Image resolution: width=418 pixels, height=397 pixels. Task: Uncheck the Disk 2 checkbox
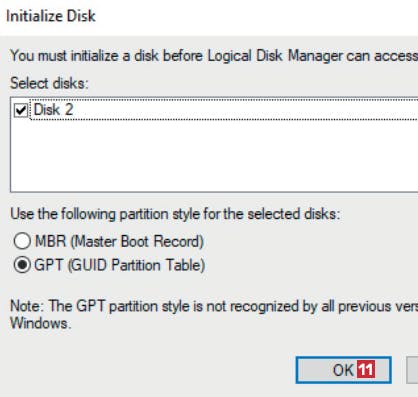(21, 110)
